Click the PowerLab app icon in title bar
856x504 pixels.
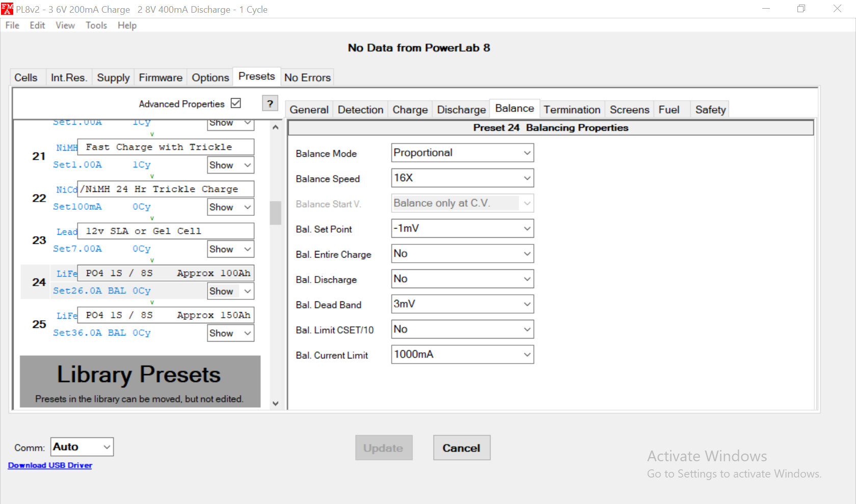click(x=7, y=9)
